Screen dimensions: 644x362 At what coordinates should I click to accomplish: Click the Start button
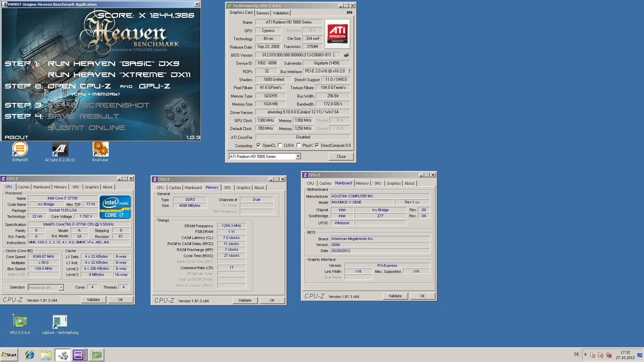point(9,355)
